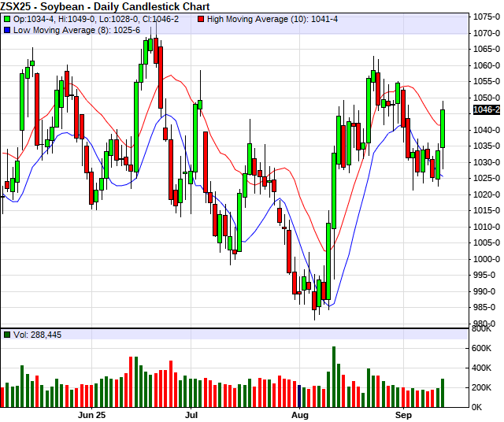This screenshot has height=422, width=504.
Task: Click the rightmost green volume bar
Action: coord(443,392)
